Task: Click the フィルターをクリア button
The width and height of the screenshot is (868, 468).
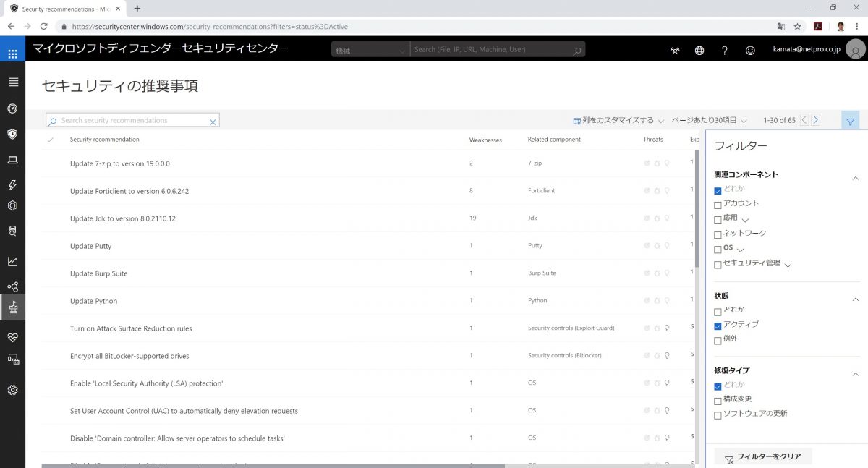Action: click(763, 456)
